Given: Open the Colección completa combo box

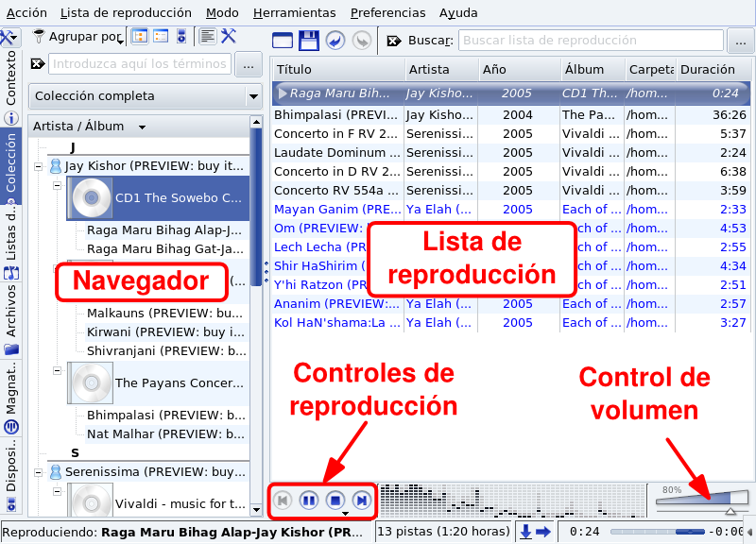Looking at the screenshot, I should (146, 96).
